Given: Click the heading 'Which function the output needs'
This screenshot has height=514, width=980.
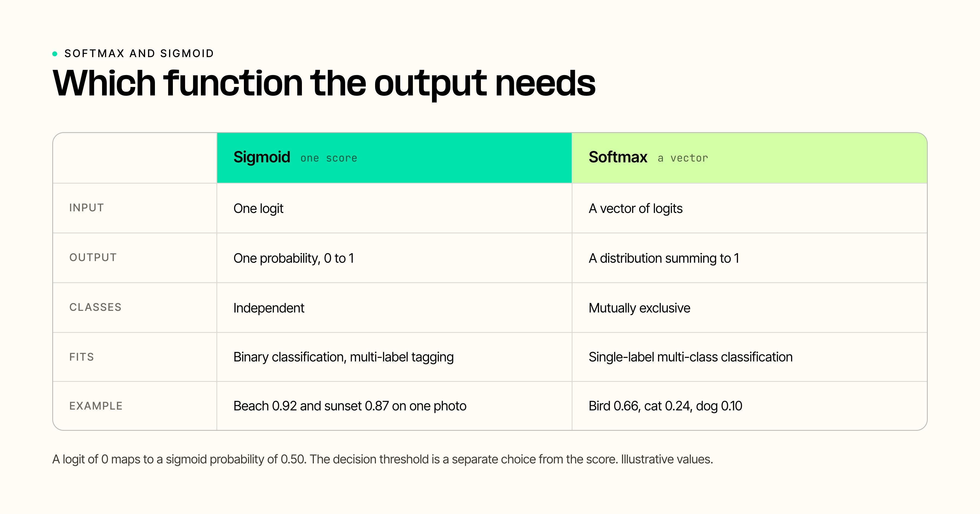Looking at the screenshot, I should (x=324, y=84).
